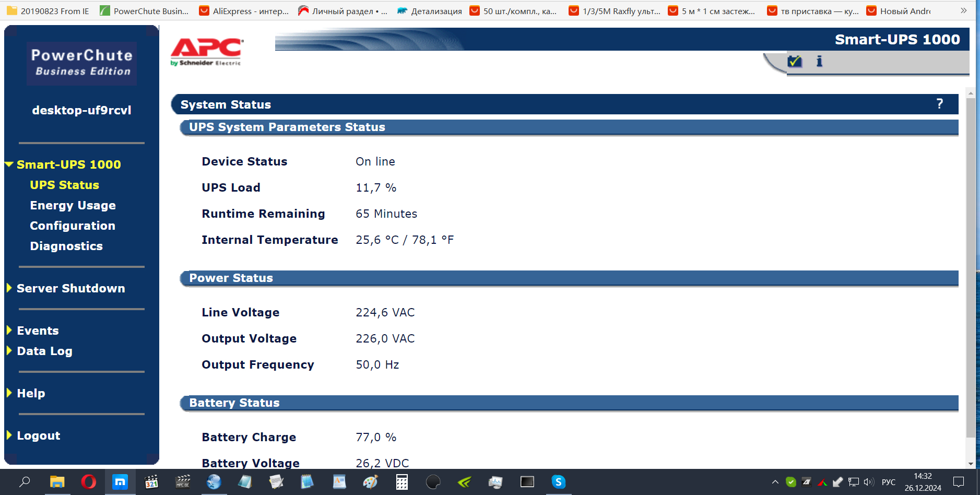The height and width of the screenshot is (495, 980).
Task: Open the black round app taskbar icon
Action: [433, 482]
